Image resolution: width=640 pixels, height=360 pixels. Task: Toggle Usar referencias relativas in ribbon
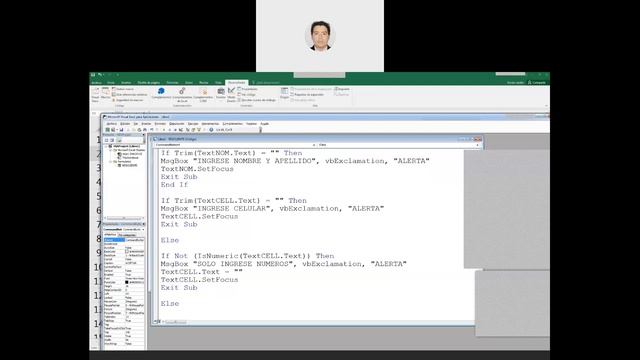tap(129, 94)
